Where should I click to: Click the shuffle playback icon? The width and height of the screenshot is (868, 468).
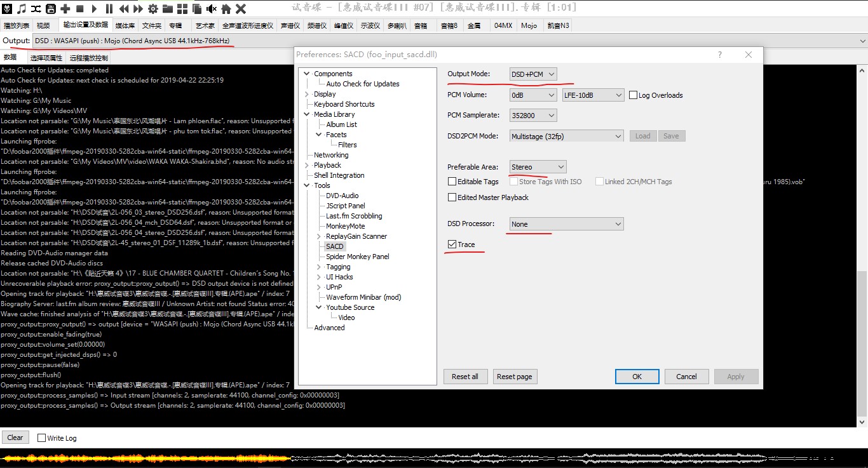click(36, 8)
